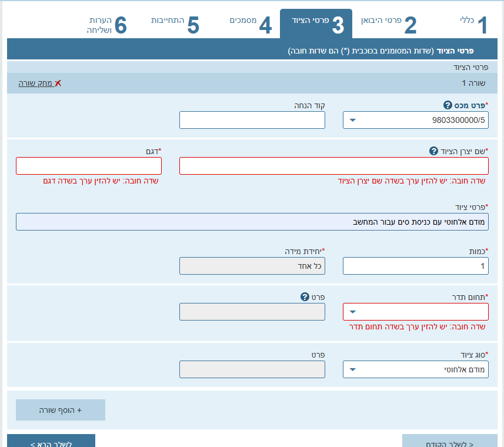Click help icon next to פרט מכס
The width and height of the screenshot is (504, 447).
pyautogui.click(x=447, y=105)
